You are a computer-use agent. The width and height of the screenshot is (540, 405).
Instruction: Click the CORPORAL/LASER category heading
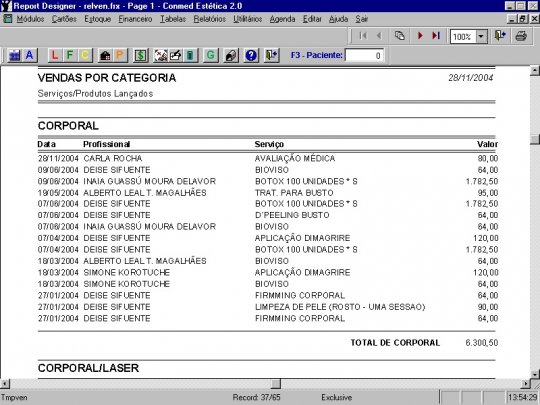88,368
